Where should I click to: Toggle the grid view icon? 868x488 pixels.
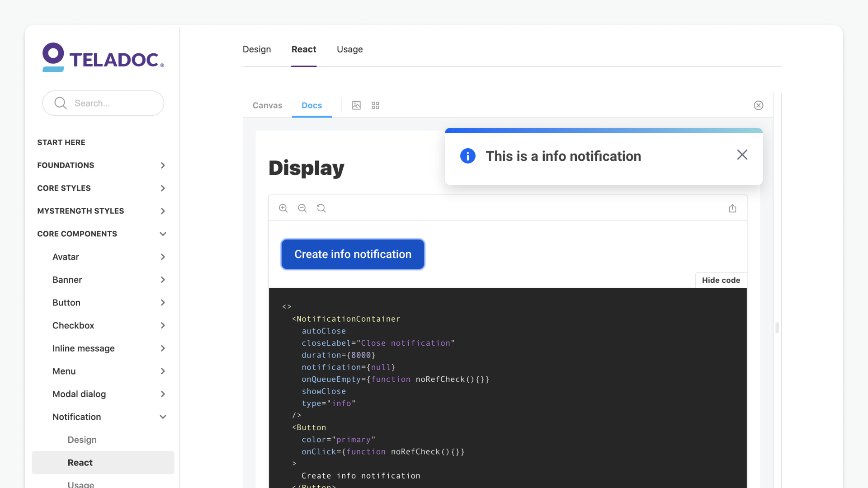375,105
